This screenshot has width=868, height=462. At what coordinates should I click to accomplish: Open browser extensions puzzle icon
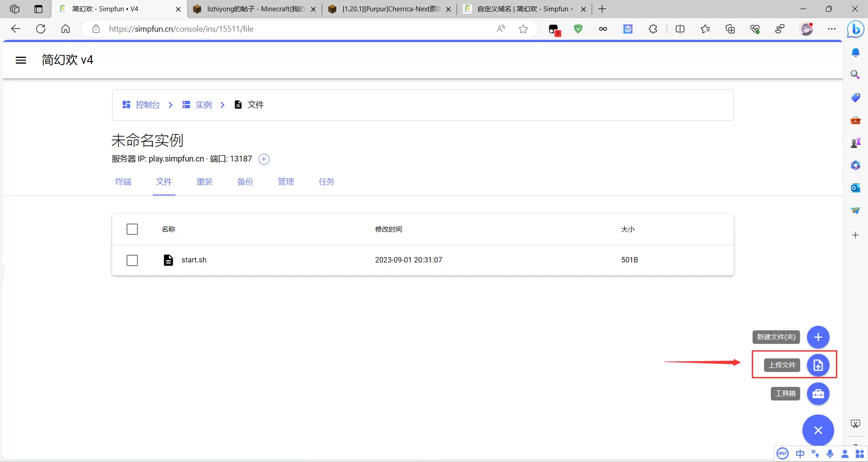653,29
